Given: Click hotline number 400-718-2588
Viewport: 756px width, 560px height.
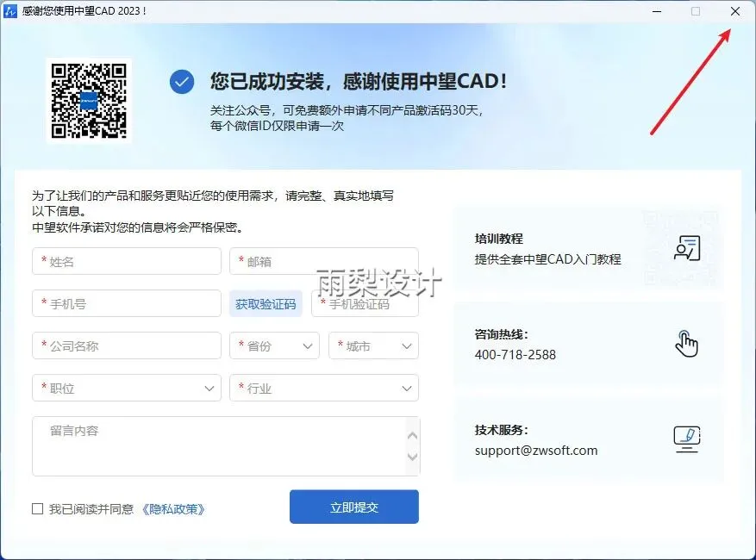Looking at the screenshot, I should tap(515, 355).
